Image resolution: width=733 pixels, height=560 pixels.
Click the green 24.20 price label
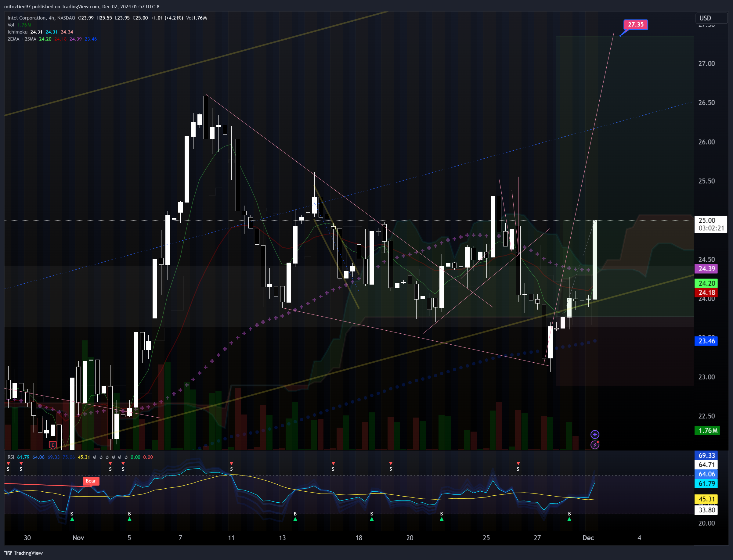[x=706, y=283]
